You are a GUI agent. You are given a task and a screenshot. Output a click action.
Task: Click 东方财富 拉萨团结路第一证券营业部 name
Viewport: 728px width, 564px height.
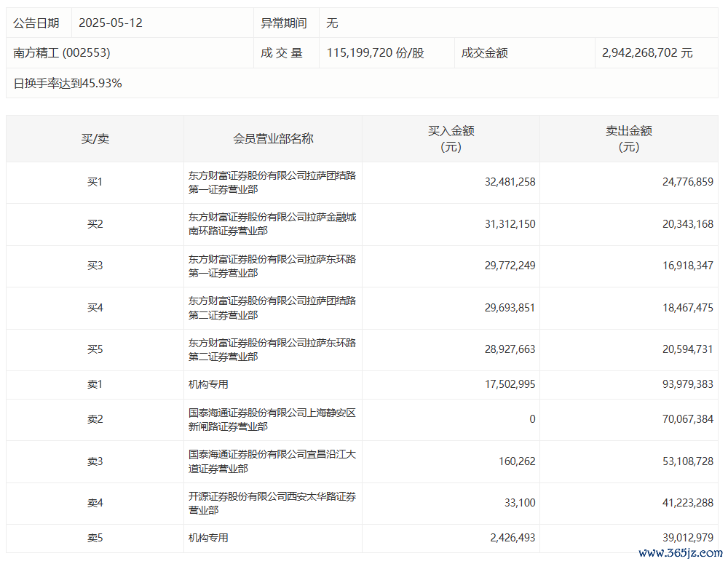pos(272,183)
